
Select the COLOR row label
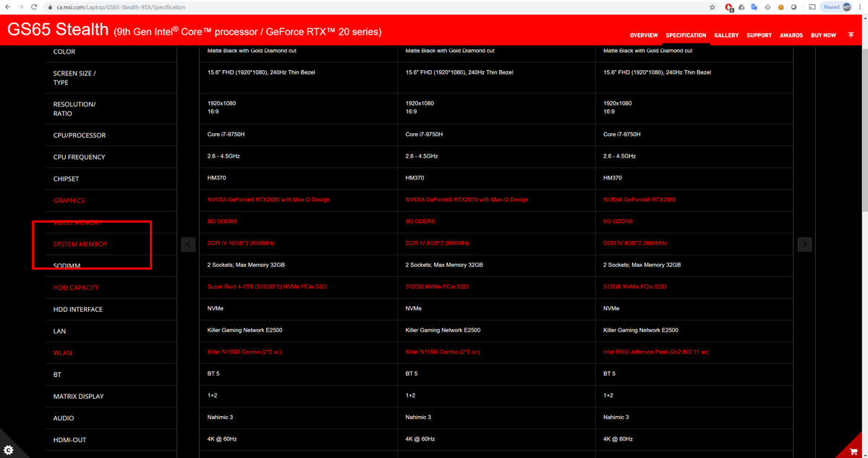click(64, 51)
